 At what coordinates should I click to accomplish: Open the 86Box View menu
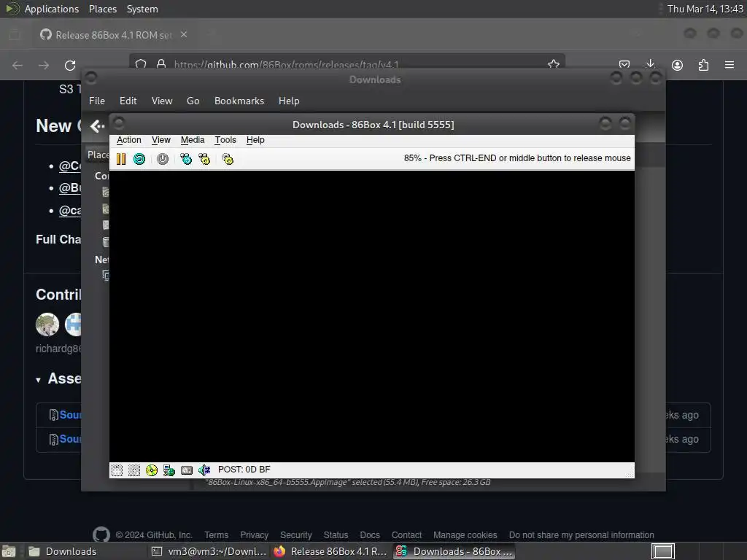click(x=161, y=140)
